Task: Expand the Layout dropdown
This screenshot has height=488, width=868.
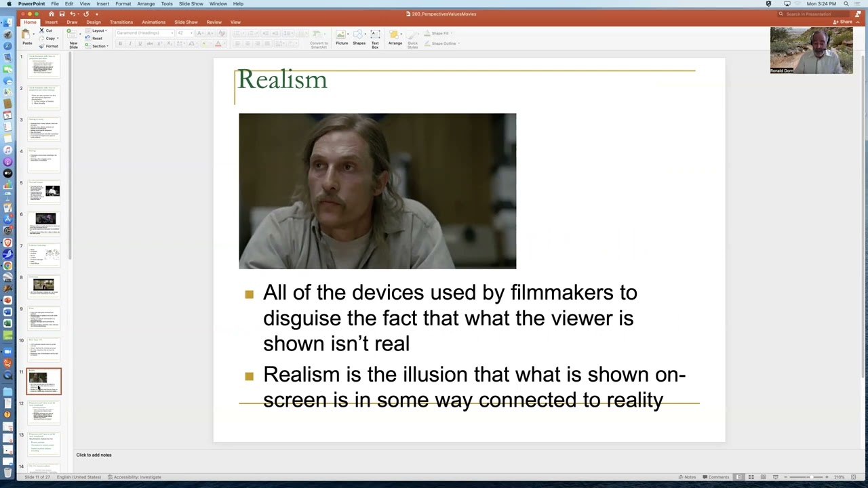Action: 98,30
